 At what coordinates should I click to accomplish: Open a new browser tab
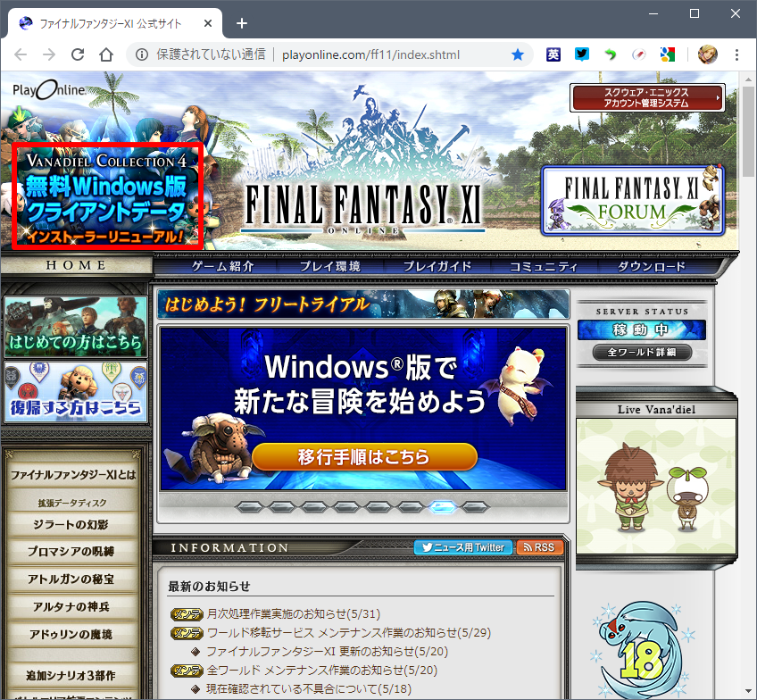242,23
